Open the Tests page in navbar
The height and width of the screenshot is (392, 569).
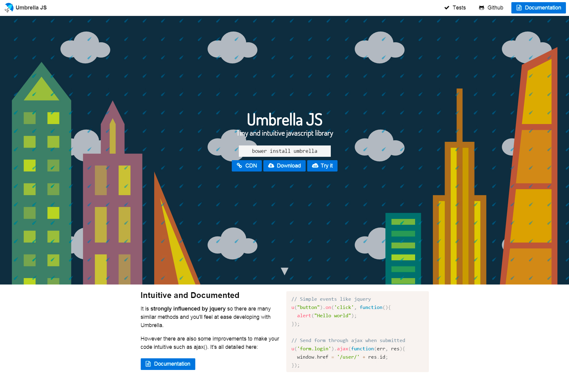point(455,8)
